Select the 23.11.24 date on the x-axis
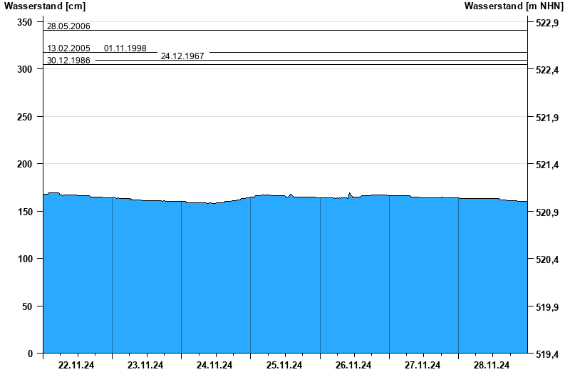 point(145,366)
